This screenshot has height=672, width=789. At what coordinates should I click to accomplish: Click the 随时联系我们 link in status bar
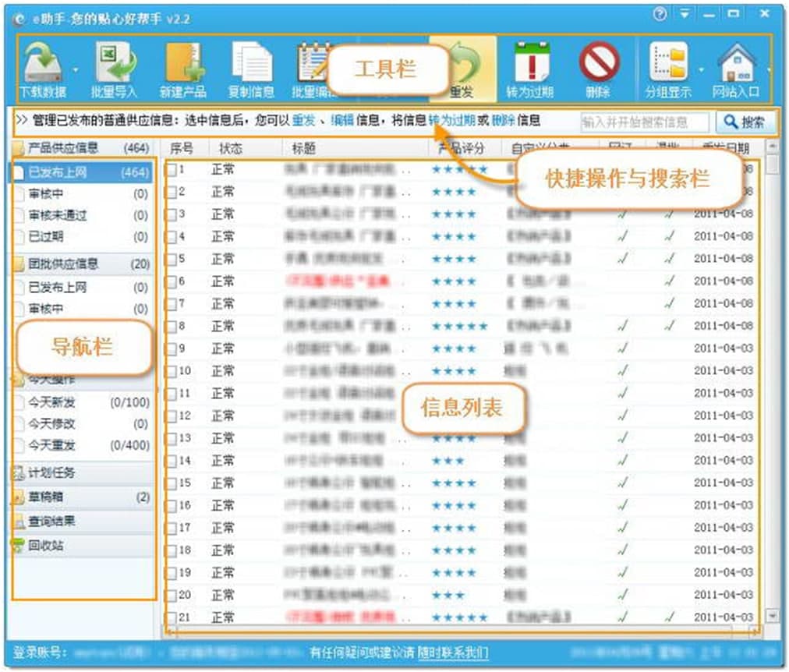tap(452, 653)
